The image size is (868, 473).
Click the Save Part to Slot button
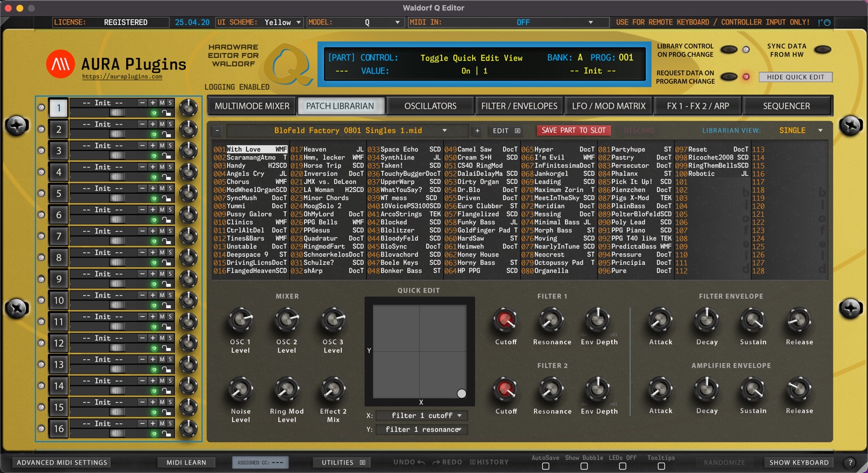[x=573, y=131]
